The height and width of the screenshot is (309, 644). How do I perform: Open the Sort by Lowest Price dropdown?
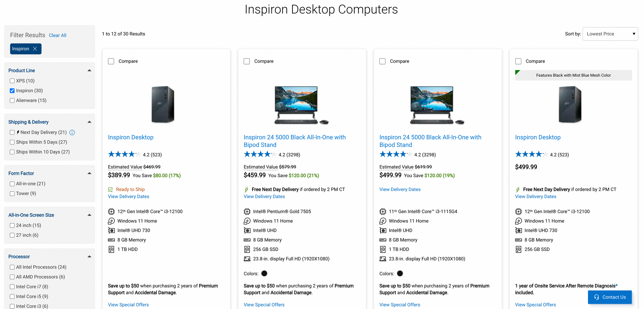[x=610, y=34]
